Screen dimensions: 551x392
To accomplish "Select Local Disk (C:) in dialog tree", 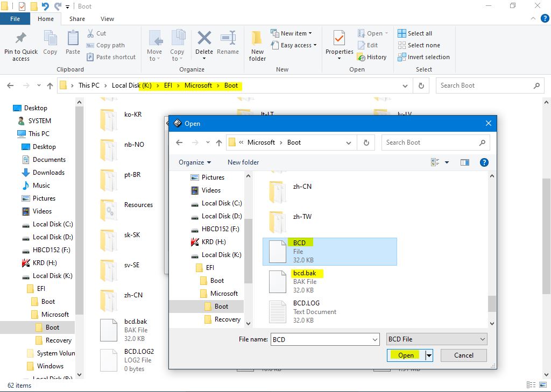I will coord(221,203).
